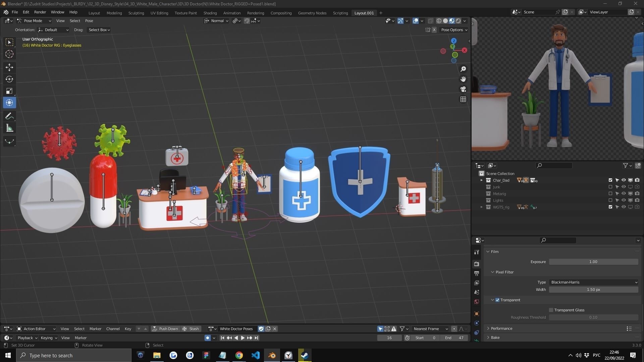Expand the Performance panel
This screenshot has width=644, height=362.
(501, 328)
